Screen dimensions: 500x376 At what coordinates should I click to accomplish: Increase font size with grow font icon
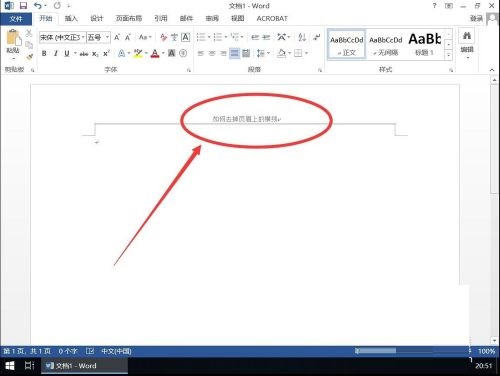117,37
